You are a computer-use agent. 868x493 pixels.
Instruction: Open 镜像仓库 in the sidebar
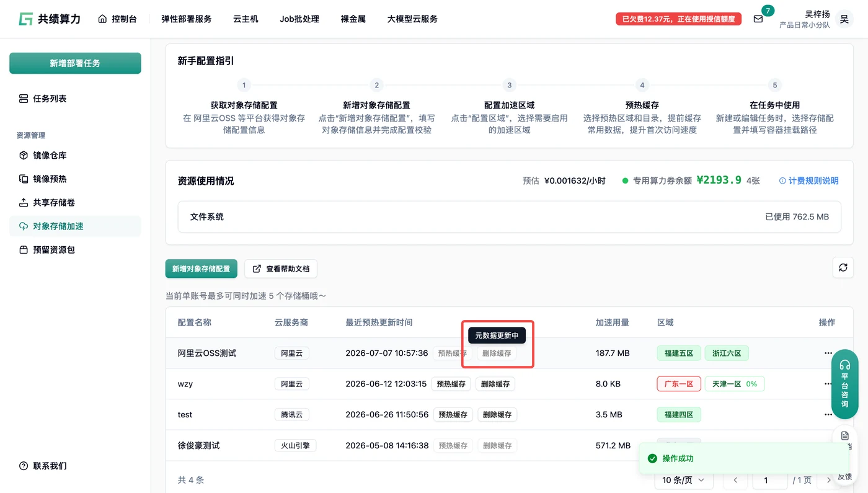[x=75, y=155]
